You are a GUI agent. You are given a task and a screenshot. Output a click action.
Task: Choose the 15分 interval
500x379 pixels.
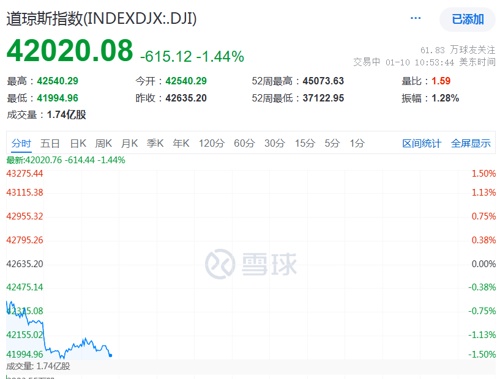(x=305, y=143)
